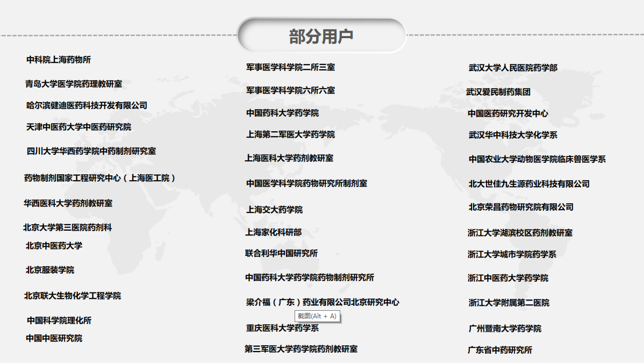Viewport: 644px width, 364px height.
Task: Select 中国农业大学动物医学院临床兽医学系
Action: tap(537, 159)
